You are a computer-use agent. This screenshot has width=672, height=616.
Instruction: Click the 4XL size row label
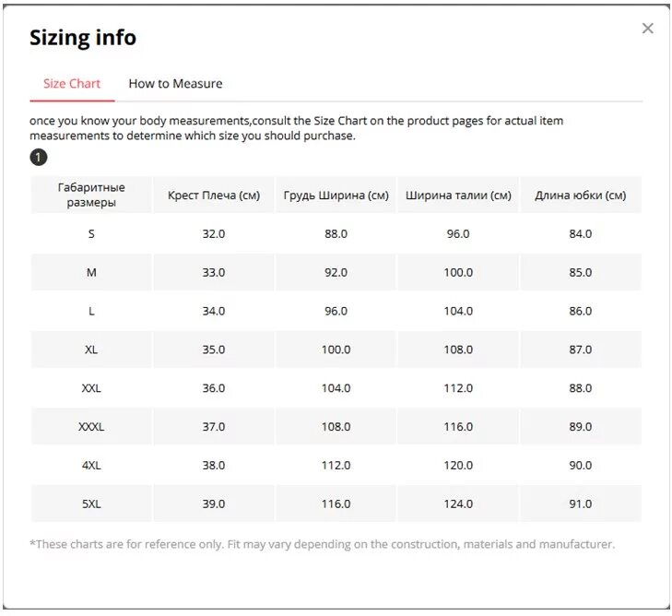tap(91, 466)
